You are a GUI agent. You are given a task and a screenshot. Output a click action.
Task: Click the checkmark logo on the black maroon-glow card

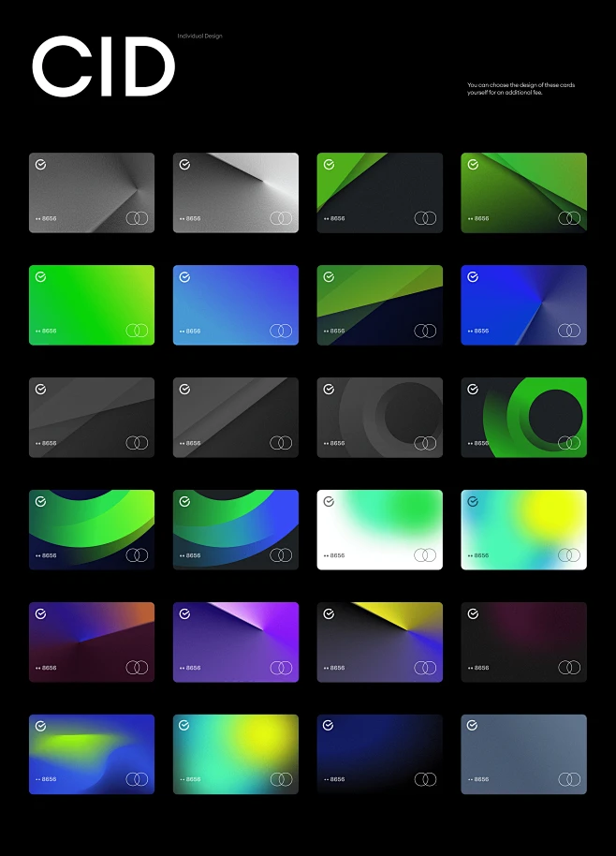[473, 614]
